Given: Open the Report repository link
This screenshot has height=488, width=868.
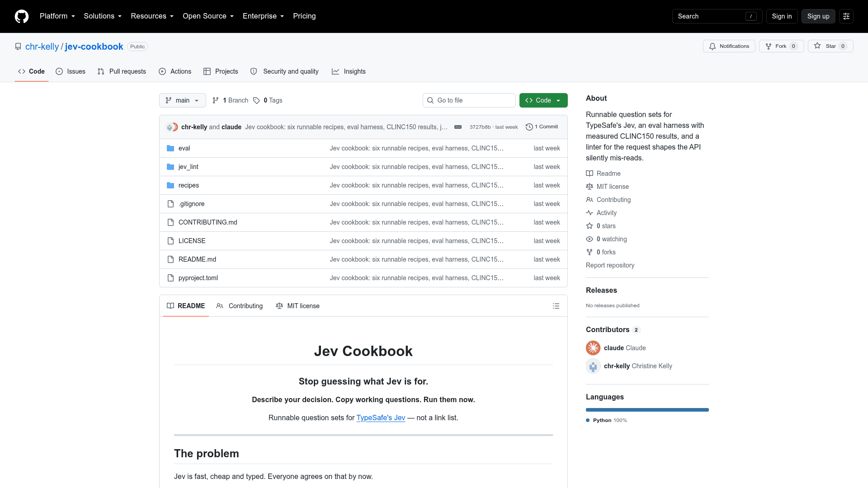Looking at the screenshot, I should coord(610,265).
